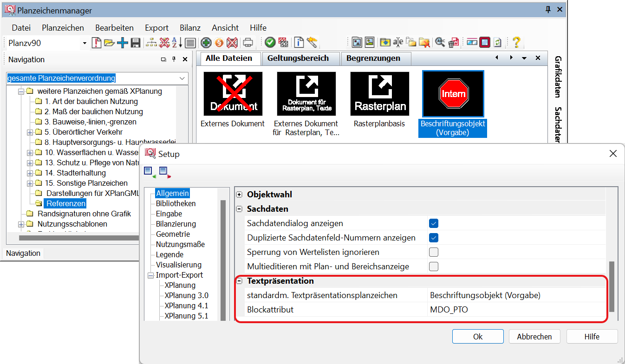Click the open folder toolbar icon
This screenshot has width=625, height=364.
click(109, 43)
